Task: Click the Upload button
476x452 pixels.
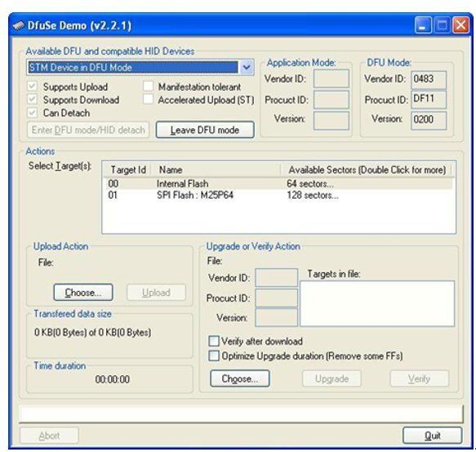Action: pos(156,293)
